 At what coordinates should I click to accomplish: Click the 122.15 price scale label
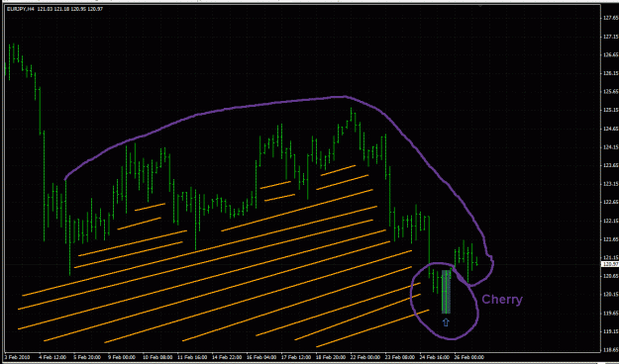[611, 221]
